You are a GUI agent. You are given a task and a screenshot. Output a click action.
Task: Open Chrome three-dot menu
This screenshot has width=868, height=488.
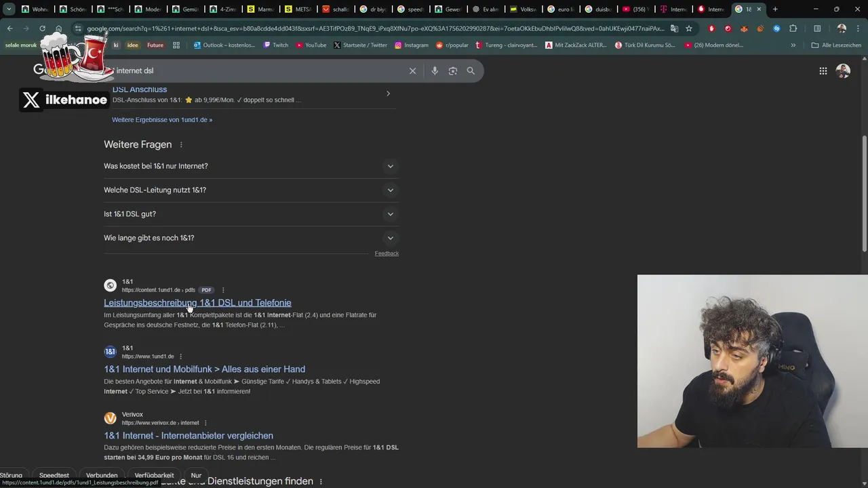pyautogui.click(x=859, y=28)
